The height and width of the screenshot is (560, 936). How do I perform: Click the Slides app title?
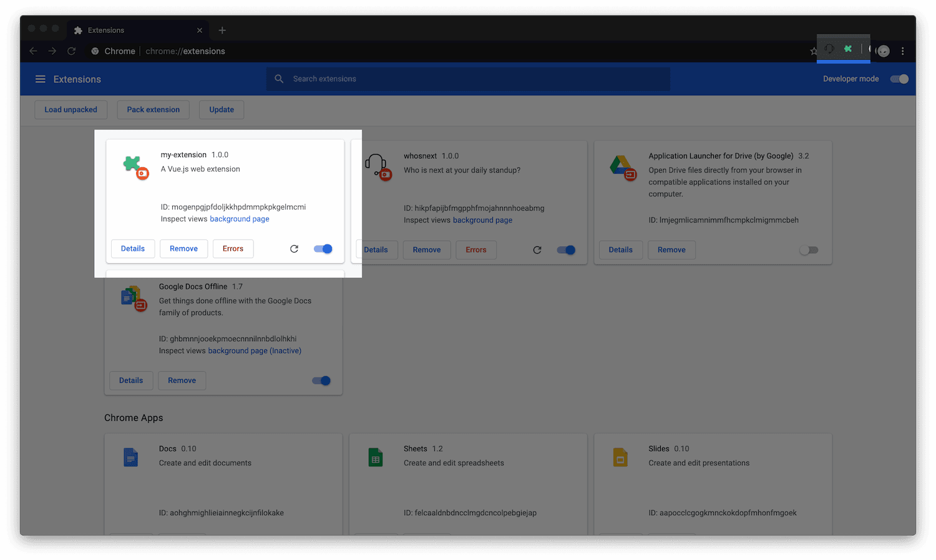tap(659, 449)
